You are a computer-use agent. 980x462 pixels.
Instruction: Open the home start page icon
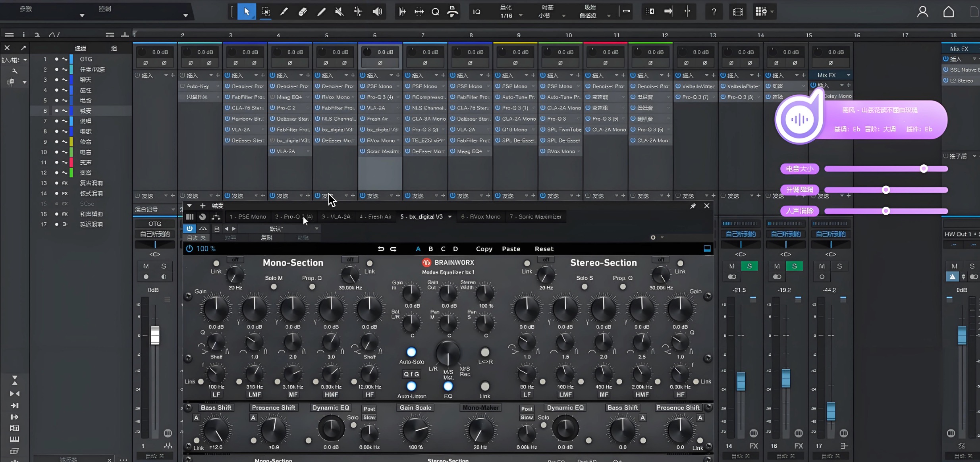pyautogui.click(x=949, y=12)
